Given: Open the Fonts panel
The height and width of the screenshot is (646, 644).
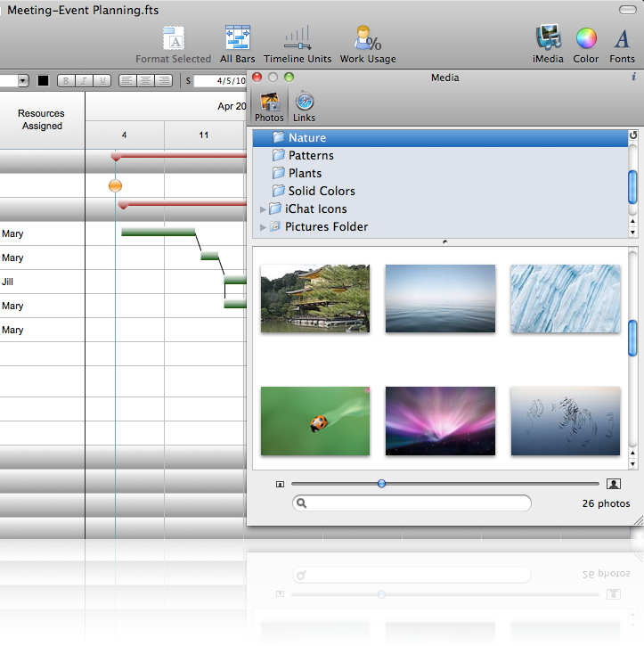Looking at the screenshot, I should tap(622, 40).
